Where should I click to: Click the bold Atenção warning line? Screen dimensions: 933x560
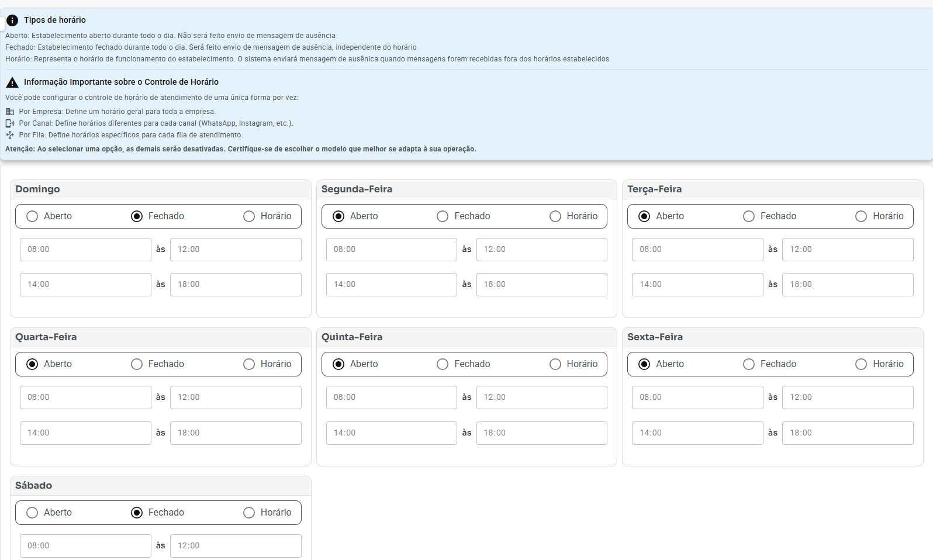click(241, 150)
